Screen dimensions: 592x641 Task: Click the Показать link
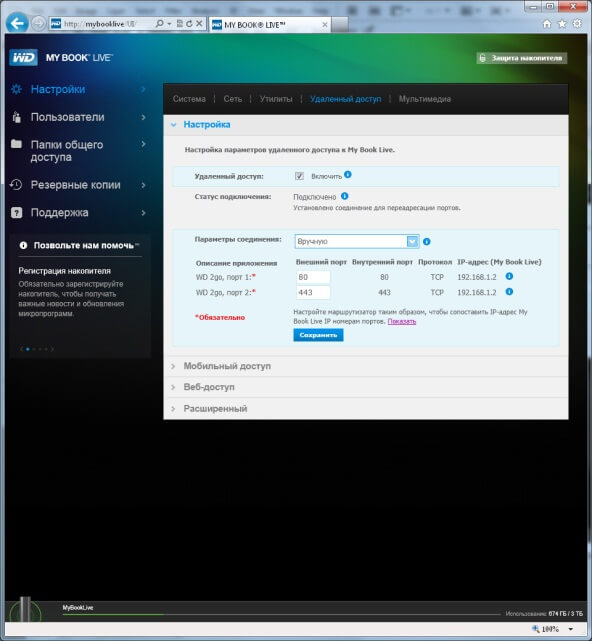click(x=401, y=322)
